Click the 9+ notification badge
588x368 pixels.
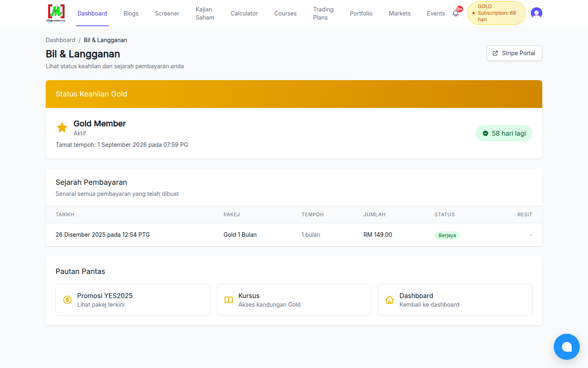[460, 9]
